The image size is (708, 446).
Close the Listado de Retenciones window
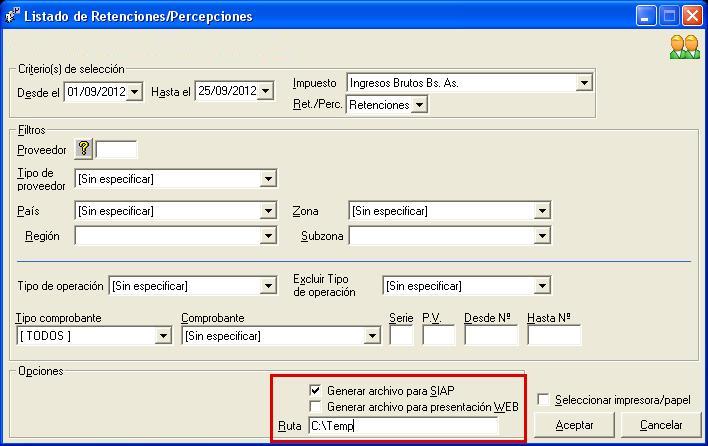click(x=691, y=16)
